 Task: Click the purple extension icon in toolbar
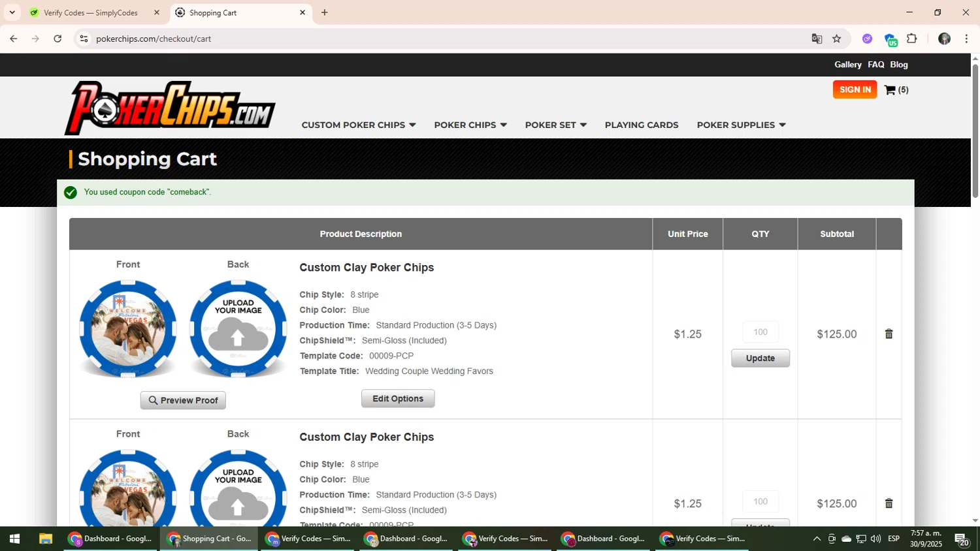point(867,39)
